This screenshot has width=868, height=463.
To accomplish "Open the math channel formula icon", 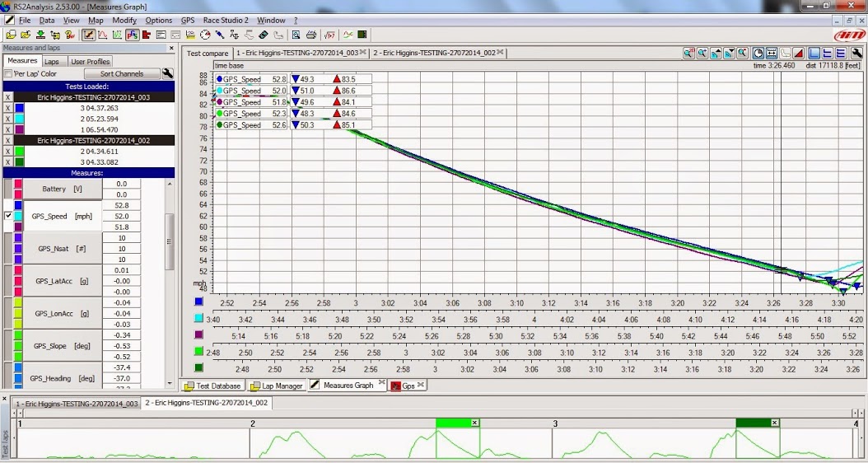I will 329,35.
